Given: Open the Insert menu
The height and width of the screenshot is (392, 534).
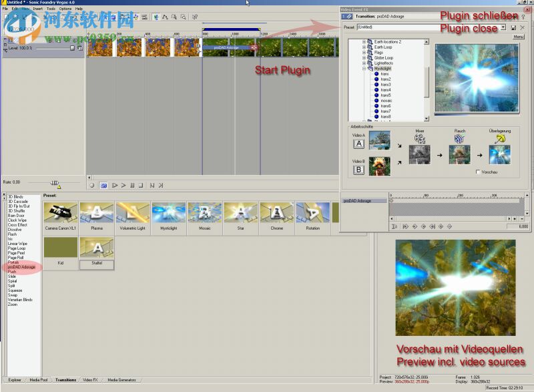Looking at the screenshot, I should click(38, 9).
